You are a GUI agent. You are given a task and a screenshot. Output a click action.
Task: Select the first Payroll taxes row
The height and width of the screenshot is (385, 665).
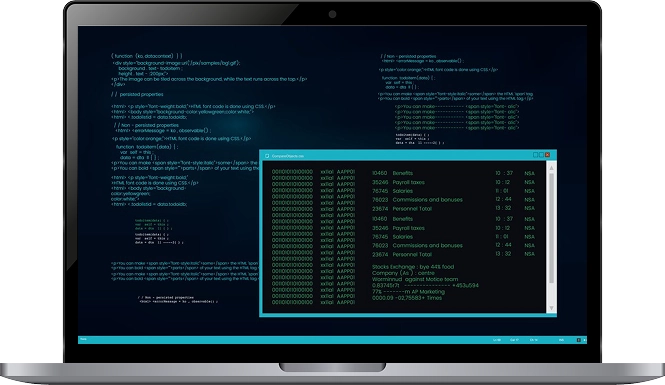[453, 182]
